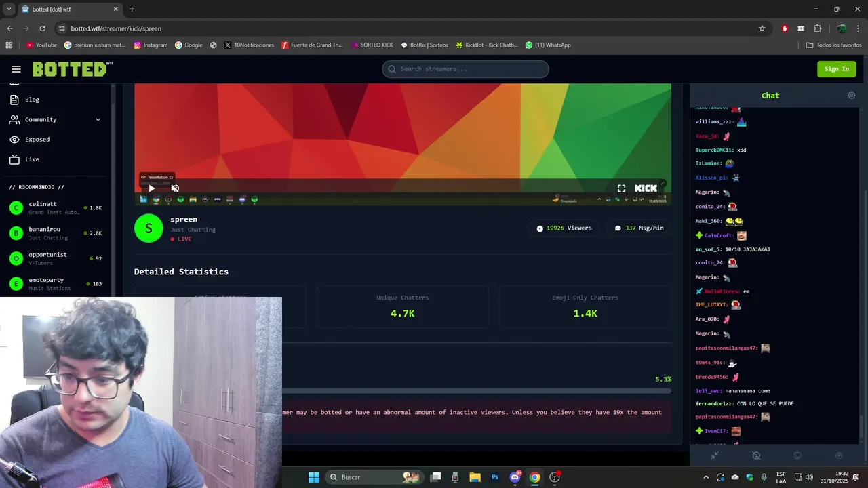Open File Explorer from taskbar
Viewport: 868px width, 488px height.
(475, 477)
